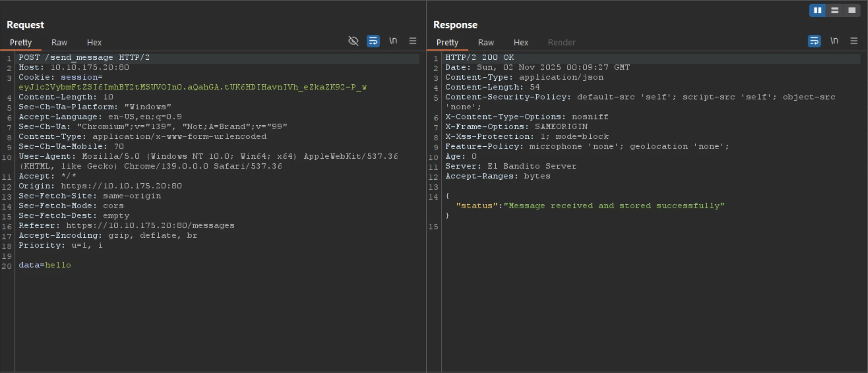Image resolution: width=868 pixels, height=373 pixels.
Task: Select the top/bottom stacked layout icon
Action: 835,10
